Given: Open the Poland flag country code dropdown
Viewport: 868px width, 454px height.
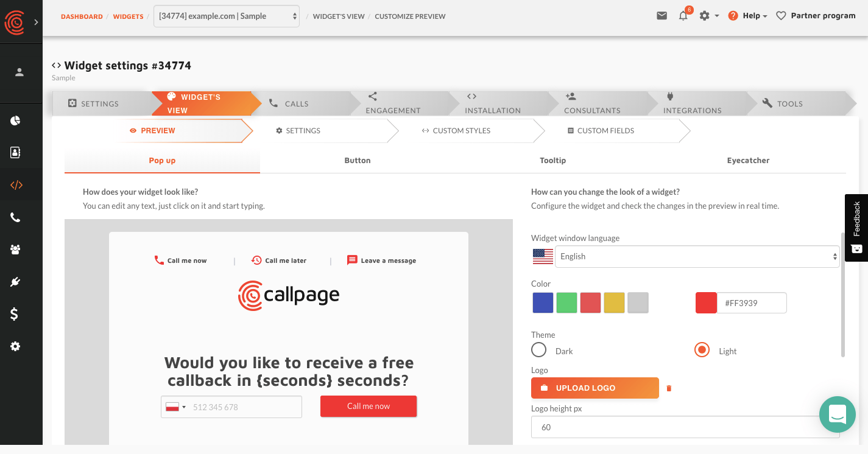Looking at the screenshot, I should 176,407.
